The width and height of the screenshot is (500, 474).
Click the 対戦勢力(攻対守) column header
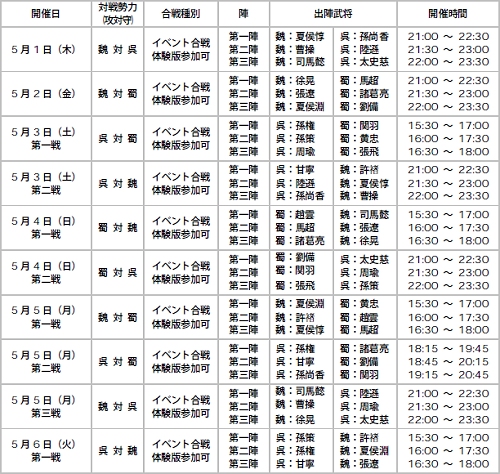click(118, 14)
